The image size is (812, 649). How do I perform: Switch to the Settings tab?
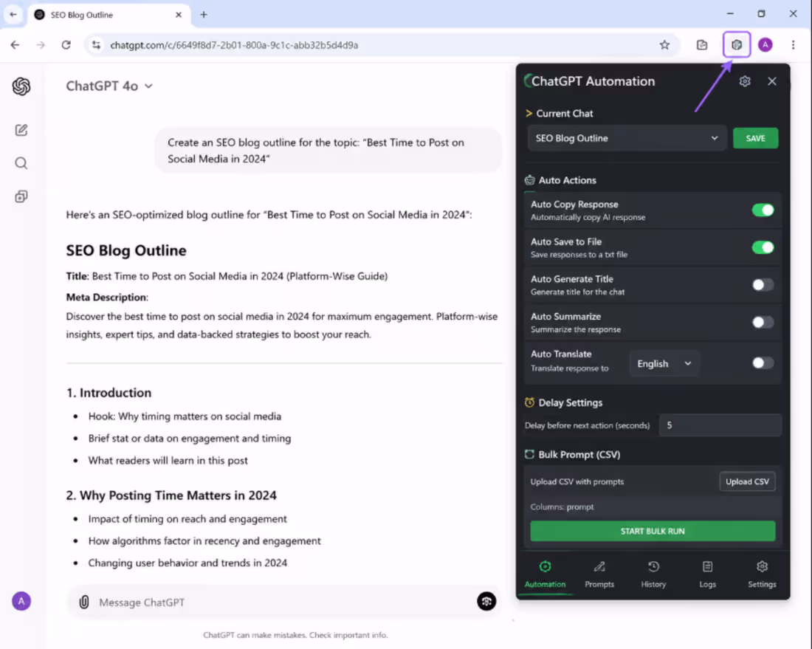(x=762, y=574)
